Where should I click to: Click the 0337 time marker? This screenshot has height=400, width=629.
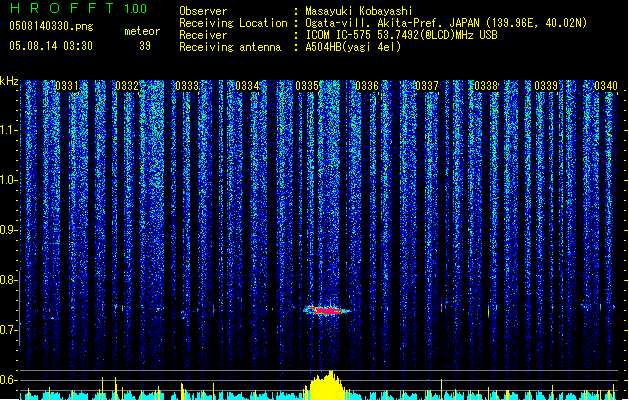pyautogui.click(x=427, y=85)
